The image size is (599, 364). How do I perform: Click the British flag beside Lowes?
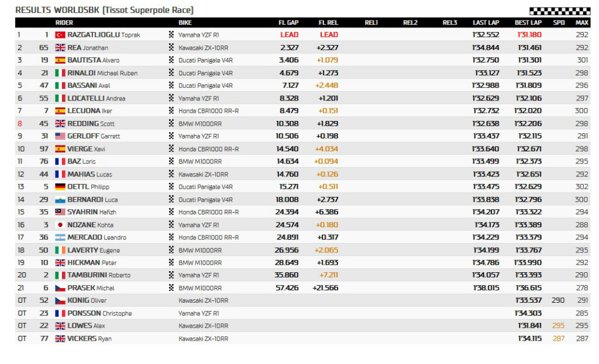60,326
